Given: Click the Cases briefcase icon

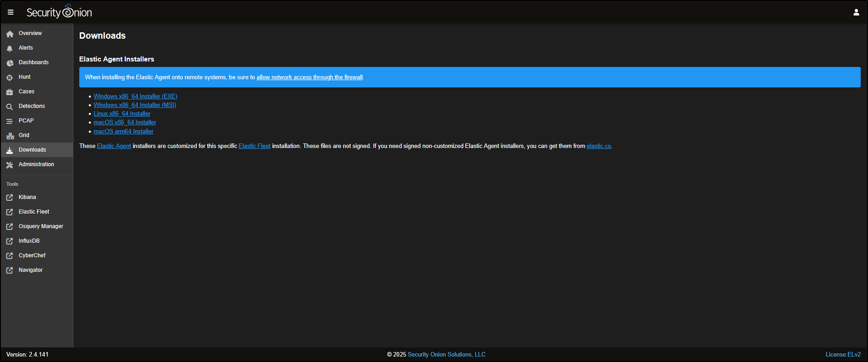Looking at the screenshot, I should click(x=10, y=92).
